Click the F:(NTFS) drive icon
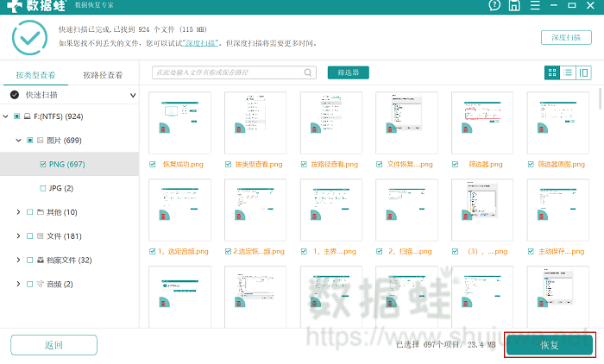This screenshot has height=364, width=604. click(x=28, y=116)
